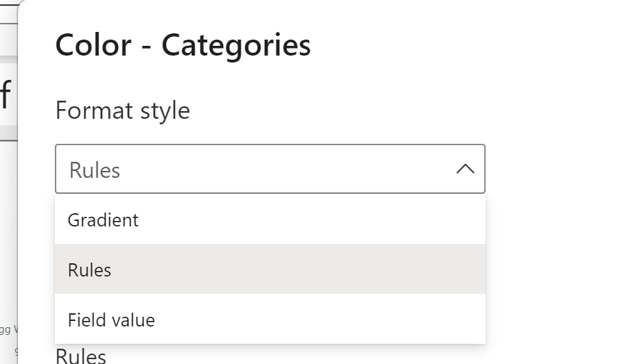Click the Field value text label
The image size is (619, 364).
[111, 320]
